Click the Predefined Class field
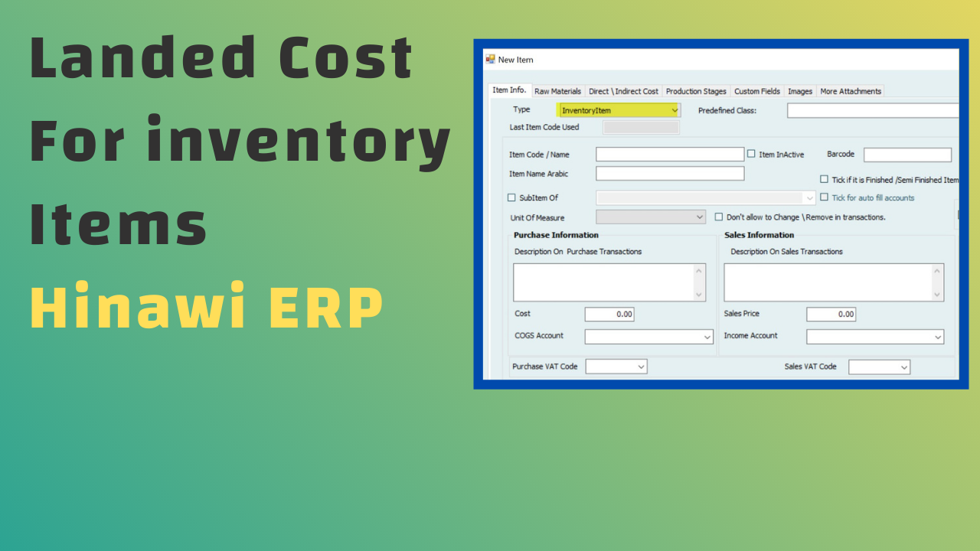Viewport: 980px width, 551px height. [873, 110]
